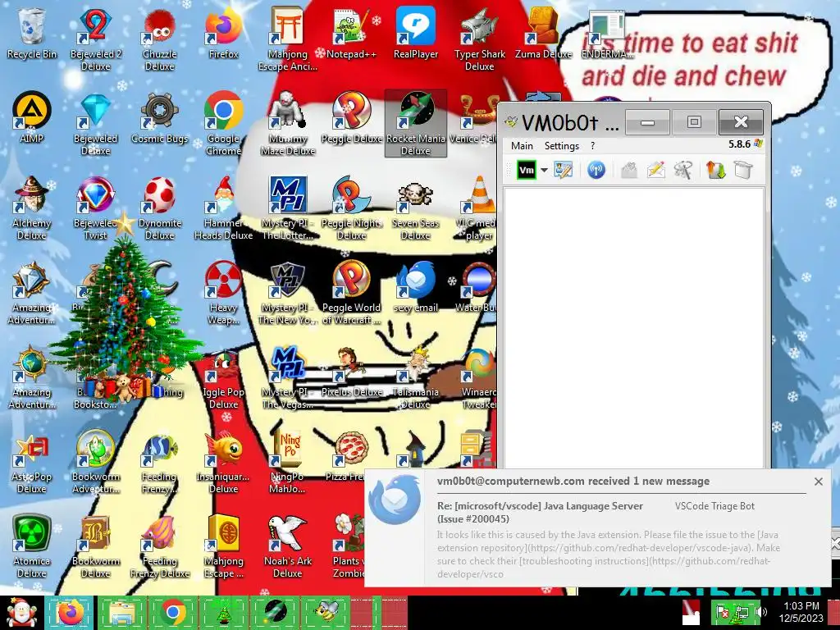Select the AstroPop Deluxe desktop shortcut

pos(32,462)
